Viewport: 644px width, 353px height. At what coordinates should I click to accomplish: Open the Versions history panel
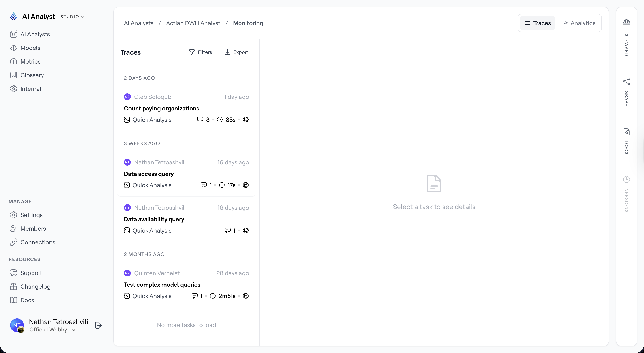click(626, 180)
